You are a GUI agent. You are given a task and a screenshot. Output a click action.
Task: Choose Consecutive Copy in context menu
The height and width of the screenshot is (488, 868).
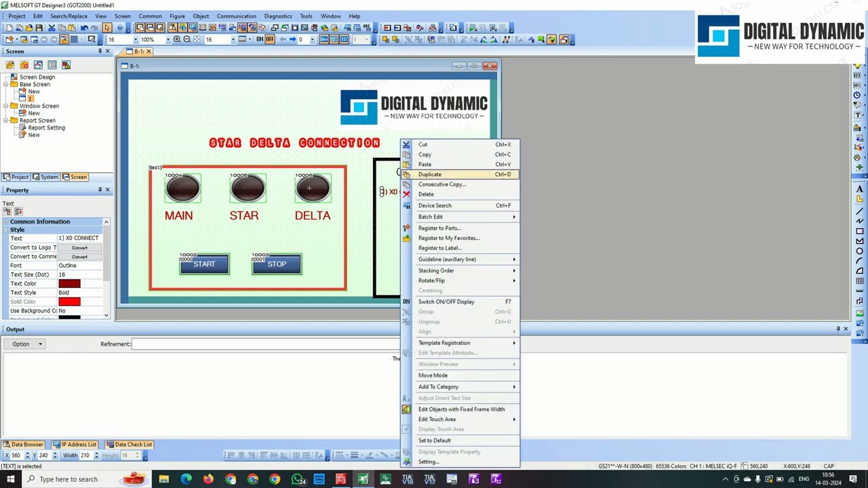click(x=461, y=184)
